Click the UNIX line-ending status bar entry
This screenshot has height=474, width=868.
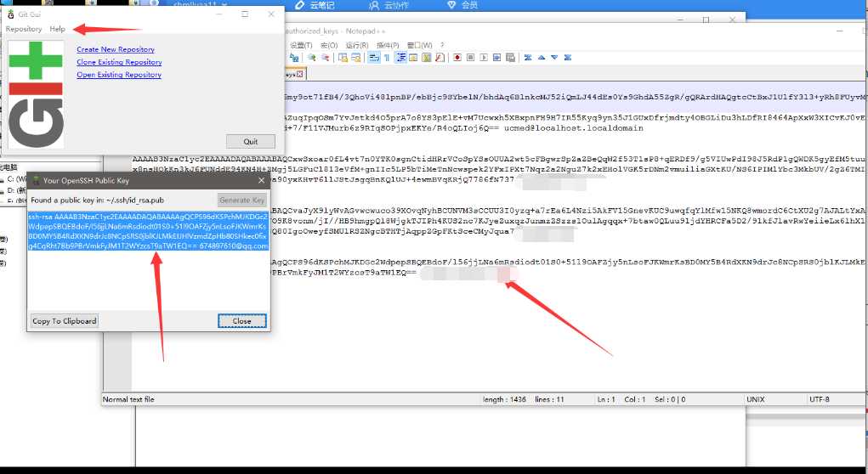pyautogui.click(x=756, y=399)
